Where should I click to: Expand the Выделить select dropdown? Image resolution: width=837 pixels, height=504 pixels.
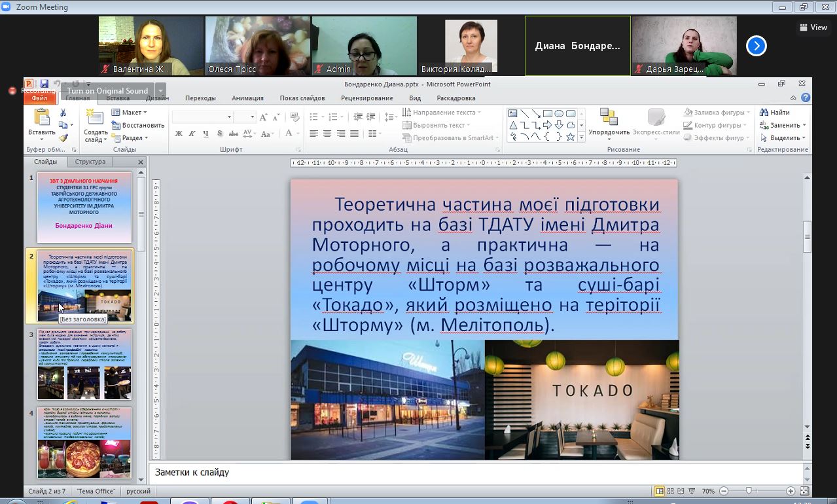pos(784,138)
